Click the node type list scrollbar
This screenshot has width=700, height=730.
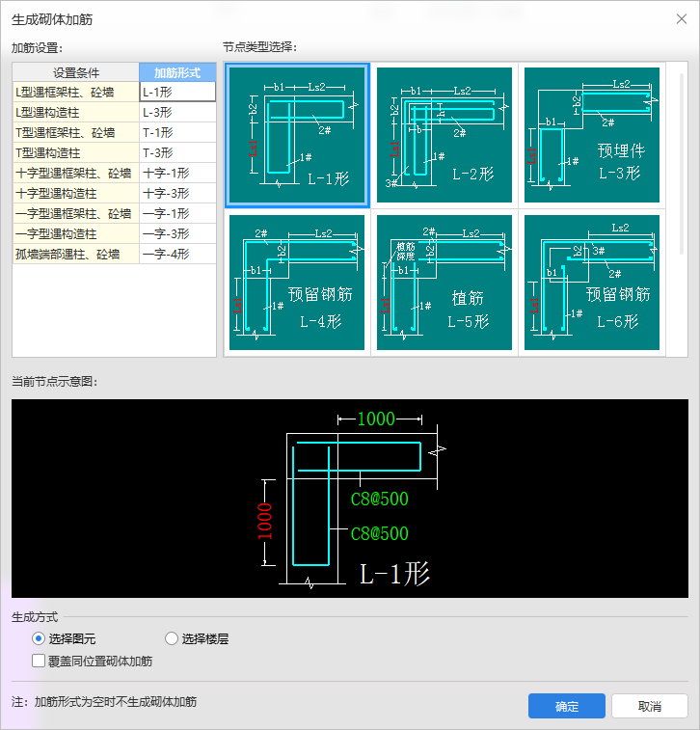tap(682, 163)
